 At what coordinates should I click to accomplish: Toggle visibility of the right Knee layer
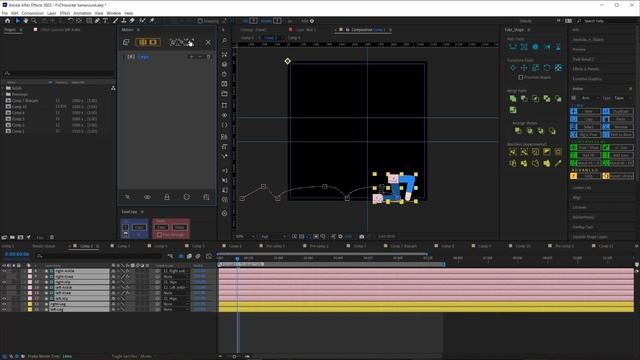(x=4, y=276)
